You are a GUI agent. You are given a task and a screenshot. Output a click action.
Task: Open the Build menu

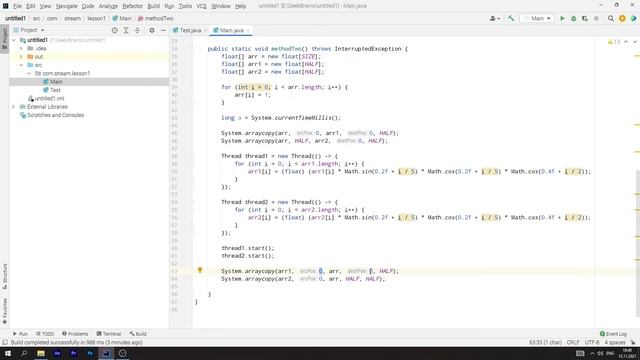(153, 6)
